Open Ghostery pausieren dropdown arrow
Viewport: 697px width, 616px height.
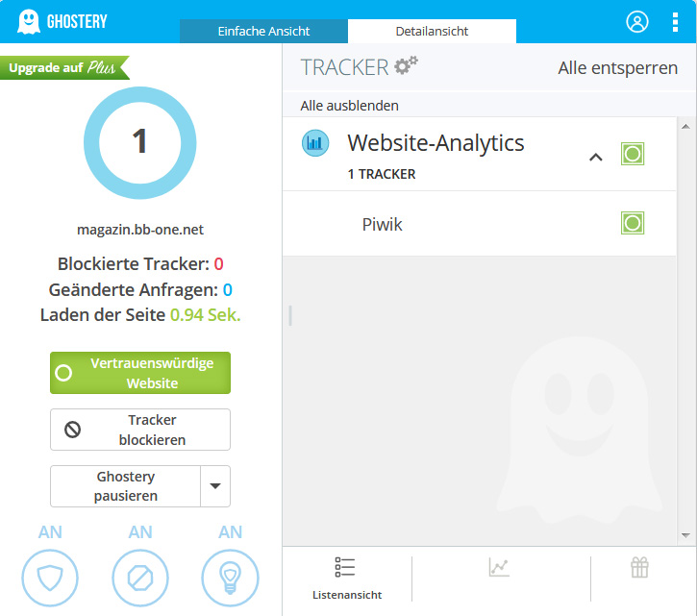coord(215,485)
